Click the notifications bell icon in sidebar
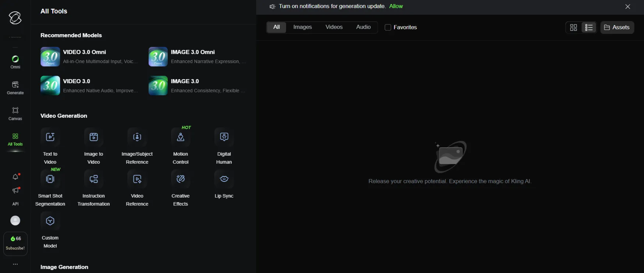 coord(15,177)
